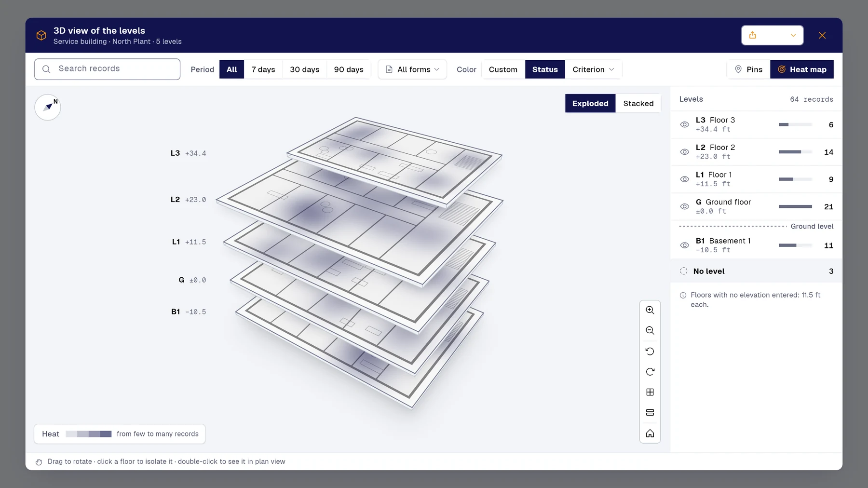The height and width of the screenshot is (488, 868).
Task: Choose Status color mode
Action: 545,69
